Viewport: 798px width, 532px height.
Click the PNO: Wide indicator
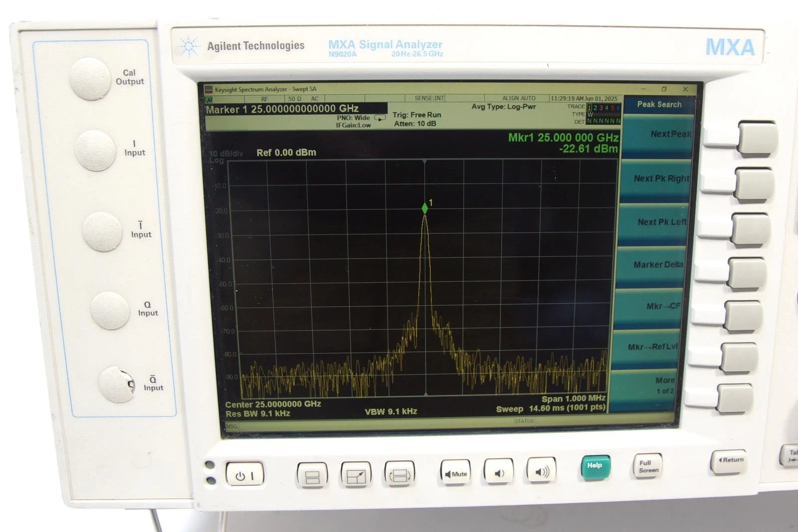click(x=353, y=118)
